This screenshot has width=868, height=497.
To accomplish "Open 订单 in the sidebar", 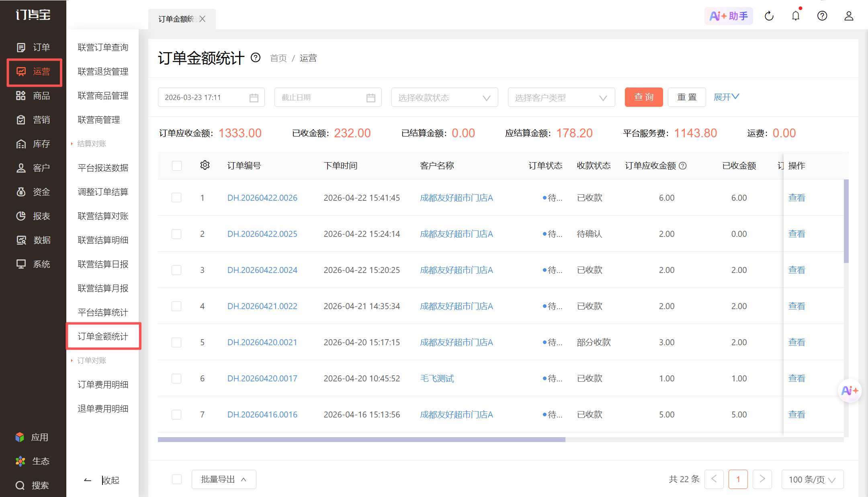I will pos(33,47).
